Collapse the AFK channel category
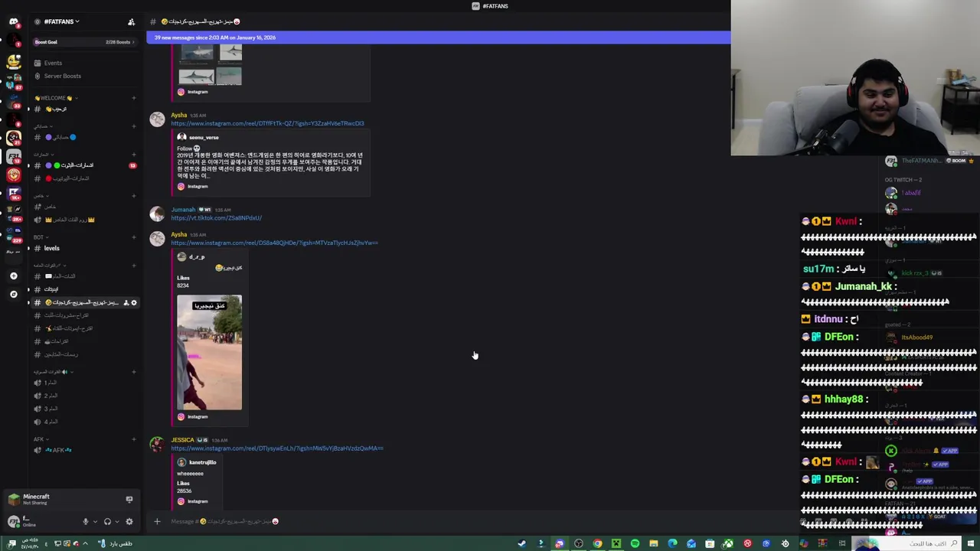Image resolution: width=980 pixels, height=551 pixels. point(40,439)
